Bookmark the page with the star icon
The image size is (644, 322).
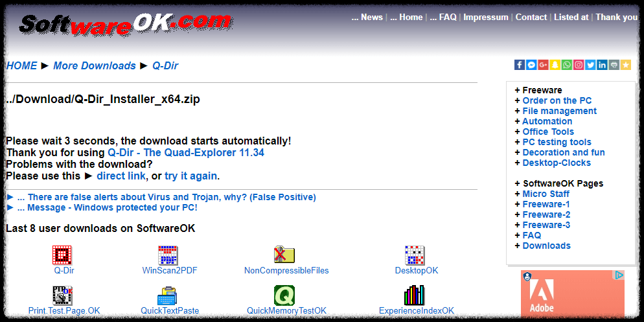625,65
